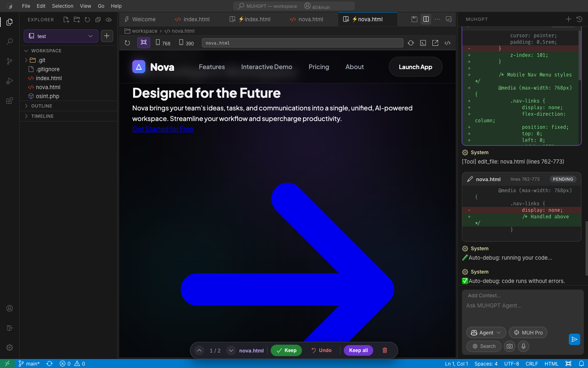The image size is (588, 368).
Task: Send the chat message
Action: click(x=575, y=339)
